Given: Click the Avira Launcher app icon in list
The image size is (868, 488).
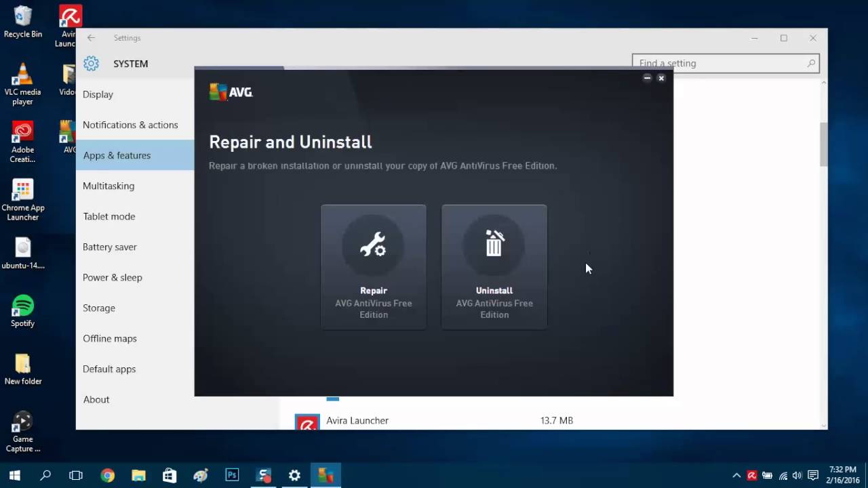Looking at the screenshot, I should 307,422.
